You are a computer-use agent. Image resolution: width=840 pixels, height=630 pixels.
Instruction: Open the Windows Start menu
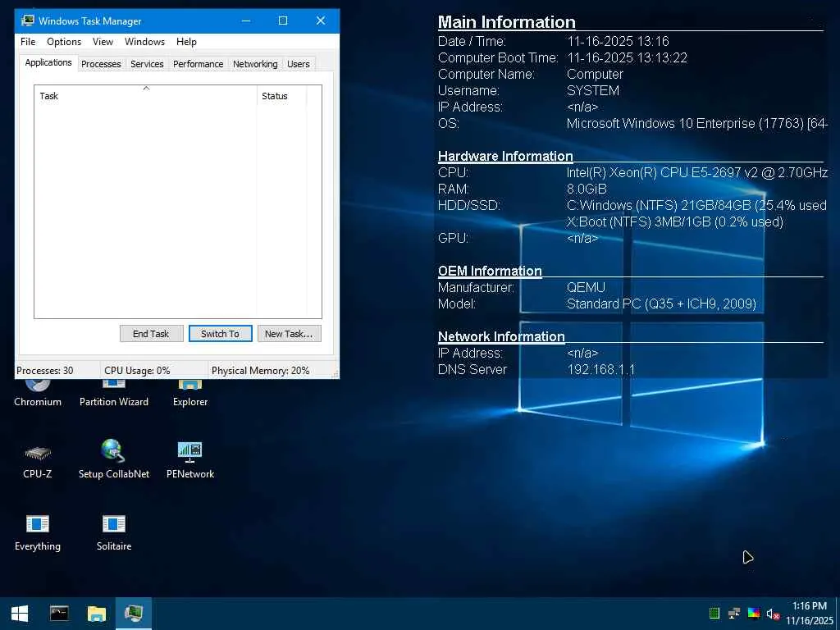(x=20, y=614)
